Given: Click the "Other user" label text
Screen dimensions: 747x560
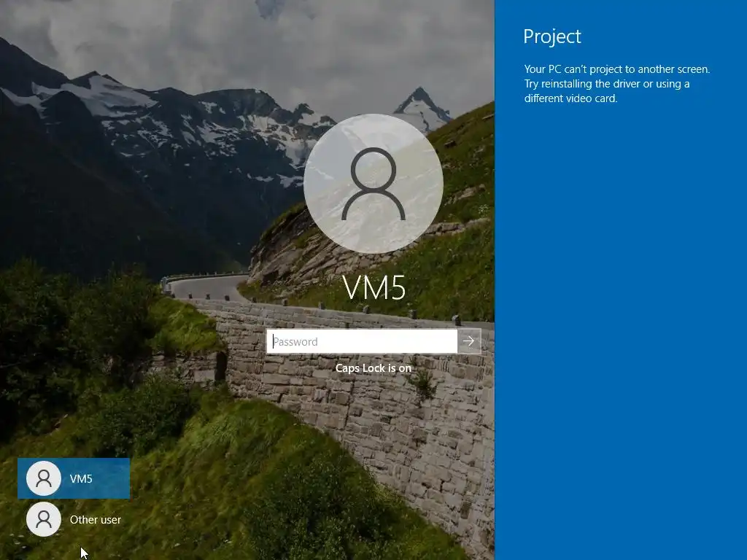Looking at the screenshot, I should click(96, 519).
